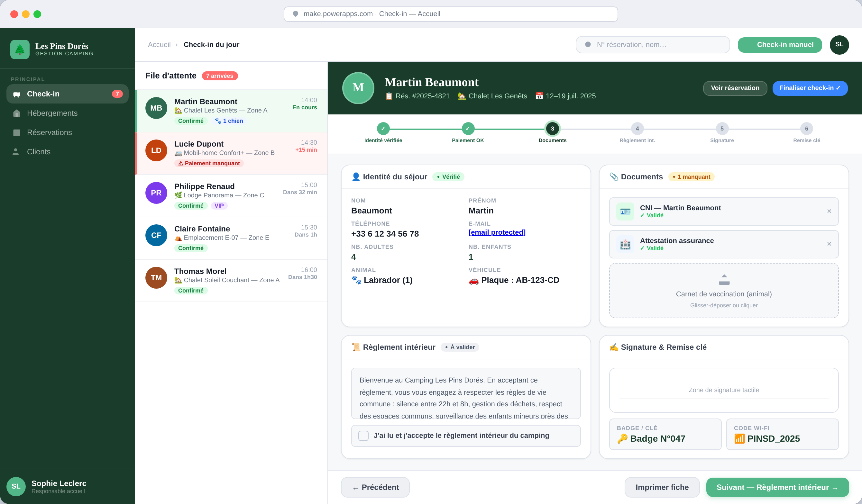Click the upload icon for vaccination carnet
Image resolution: width=862 pixels, height=504 pixels.
724,280
